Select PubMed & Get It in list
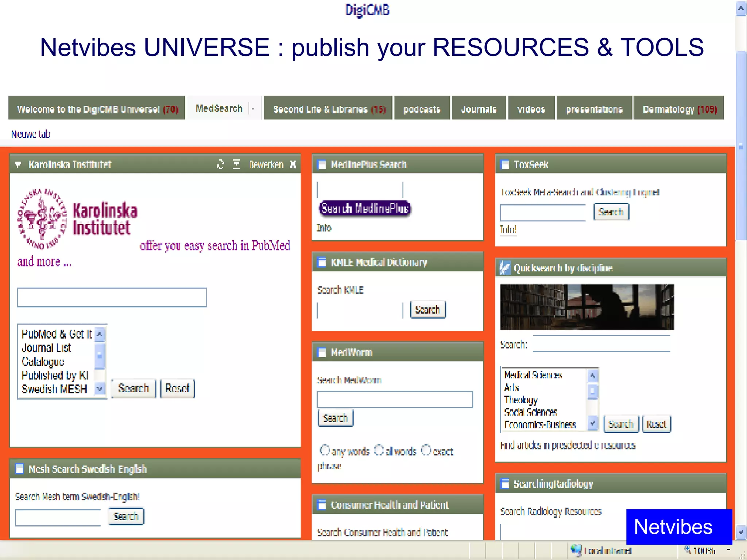747x560 pixels. 57,334
